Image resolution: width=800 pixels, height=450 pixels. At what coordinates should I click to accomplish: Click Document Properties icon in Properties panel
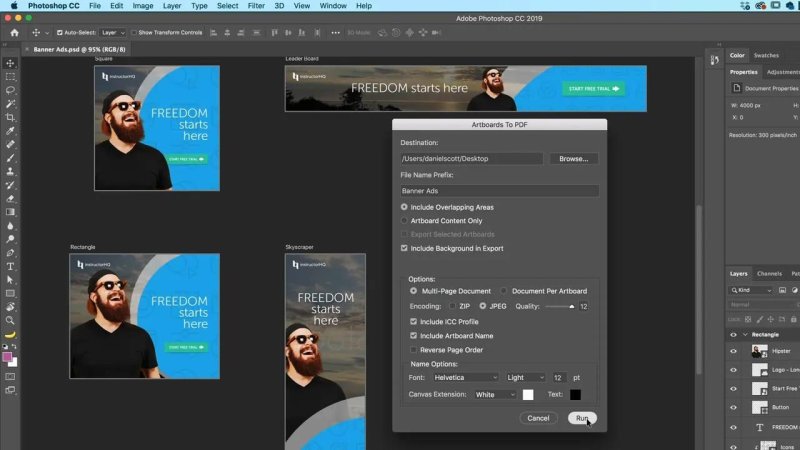pos(736,88)
